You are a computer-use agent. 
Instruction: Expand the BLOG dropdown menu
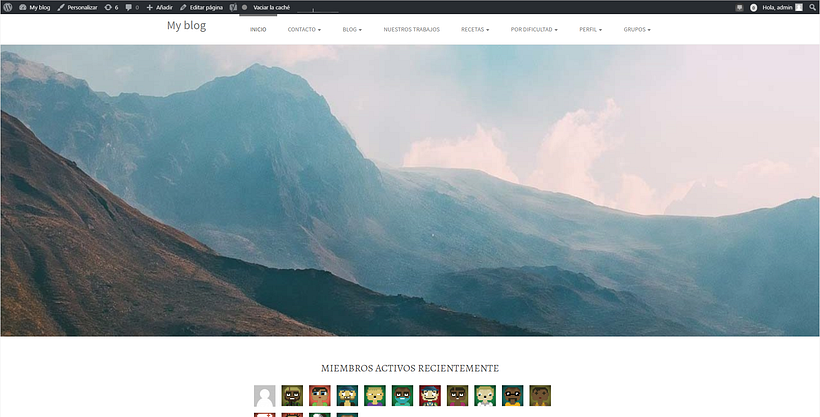click(x=352, y=30)
